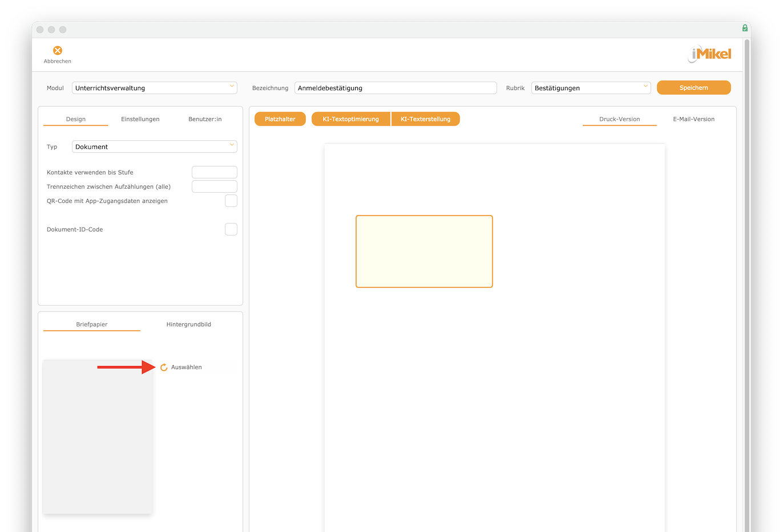Click the Auswählen link for Briefpapier
The image size is (783, 532).
[187, 367]
